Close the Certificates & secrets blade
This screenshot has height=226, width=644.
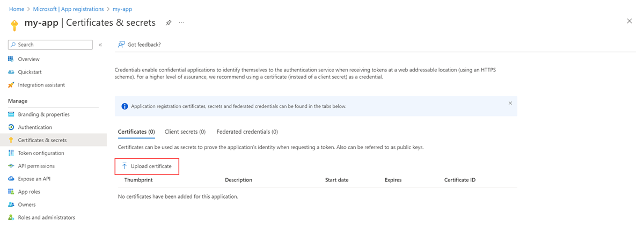click(x=630, y=21)
